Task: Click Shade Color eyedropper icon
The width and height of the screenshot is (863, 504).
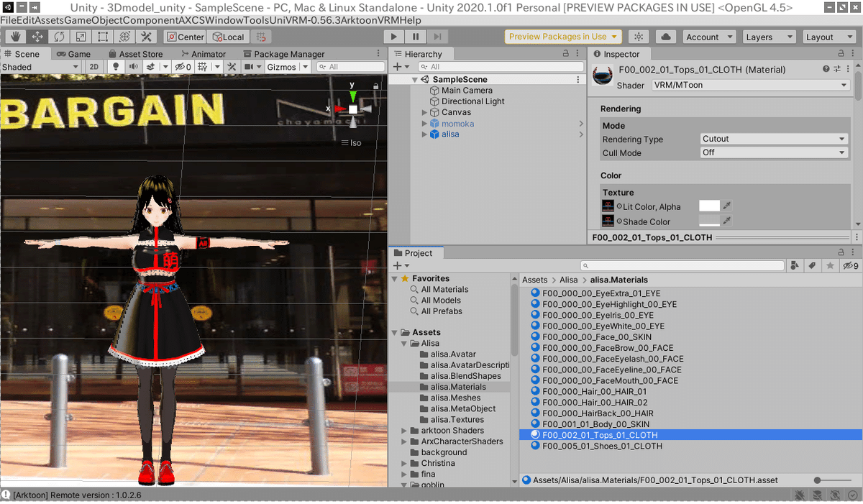Action: (727, 221)
